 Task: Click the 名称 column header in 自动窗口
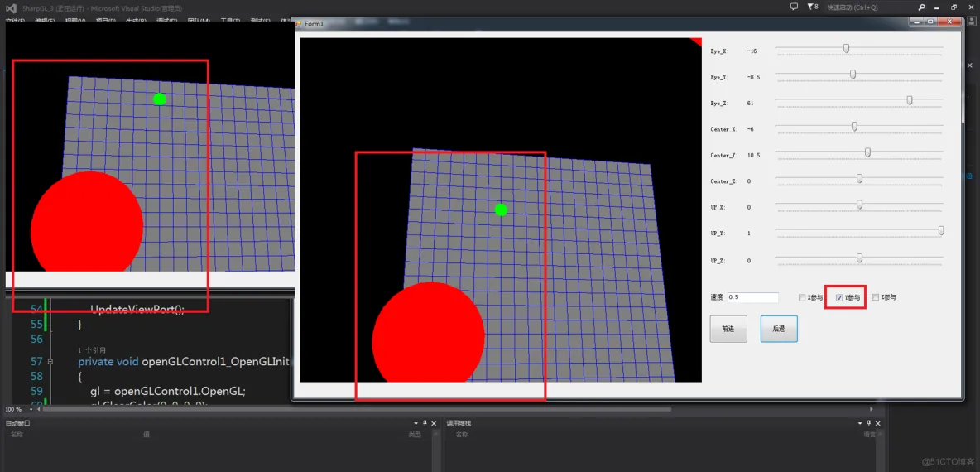(x=17, y=434)
